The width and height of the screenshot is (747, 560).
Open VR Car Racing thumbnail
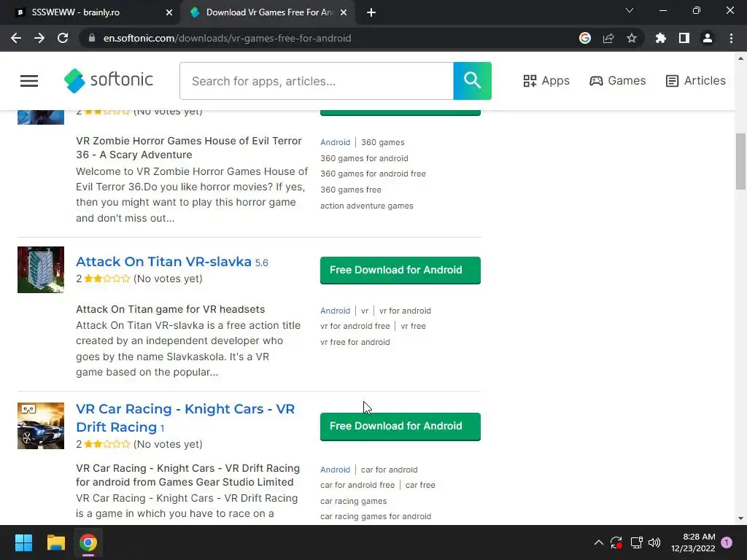[41, 426]
